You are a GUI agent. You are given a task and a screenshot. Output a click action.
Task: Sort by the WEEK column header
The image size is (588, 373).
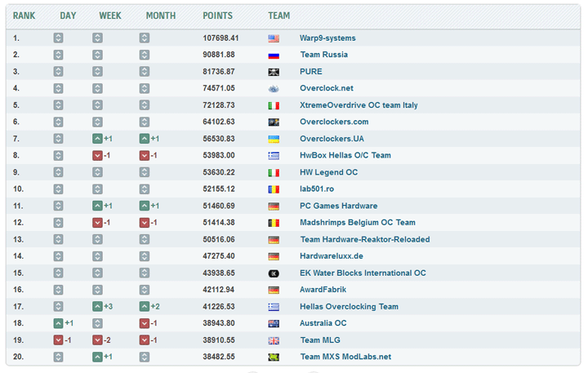[110, 16]
